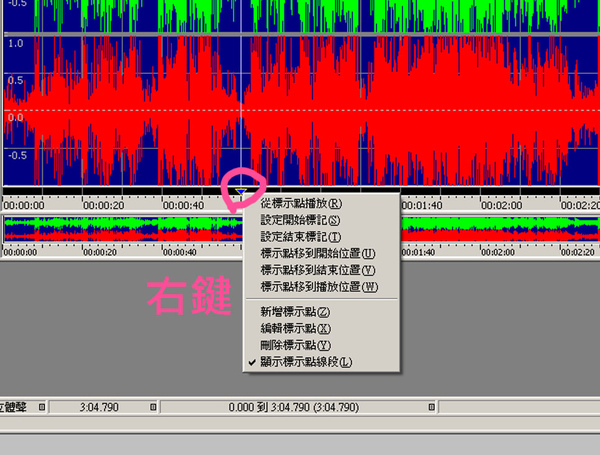Click 00:01:40 on main time ruler
This screenshot has width=600, height=455.
422,205
